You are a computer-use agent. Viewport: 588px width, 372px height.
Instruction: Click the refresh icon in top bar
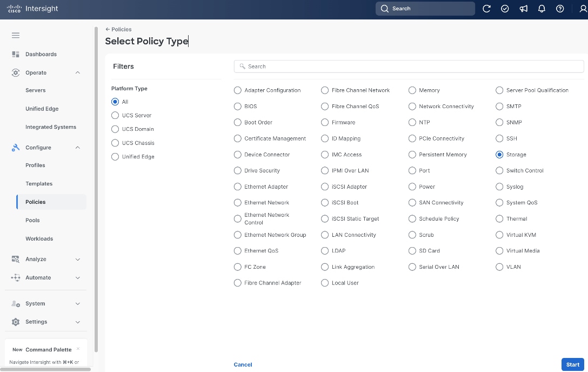click(486, 9)
